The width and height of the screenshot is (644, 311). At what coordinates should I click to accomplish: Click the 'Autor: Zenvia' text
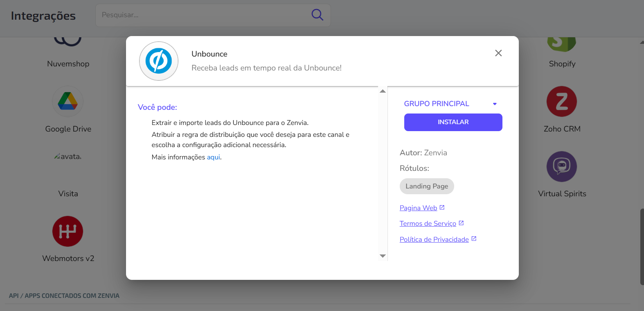click(423, 153)
